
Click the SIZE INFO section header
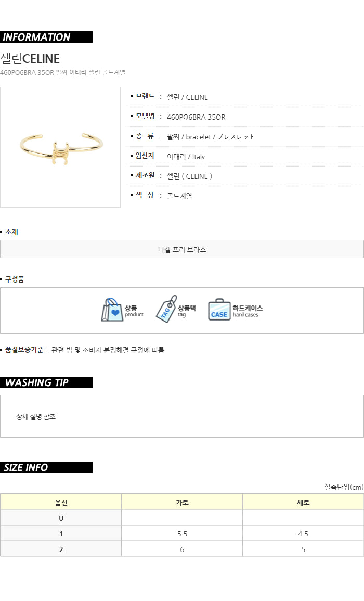(46, 467)
